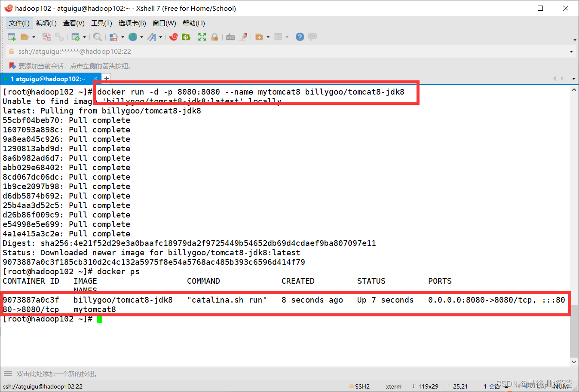Image resolution: width=579 pixels, height=392 pixels.
Task: Expand the Arrange layout dropdown arrow
Action: (287, 37)
